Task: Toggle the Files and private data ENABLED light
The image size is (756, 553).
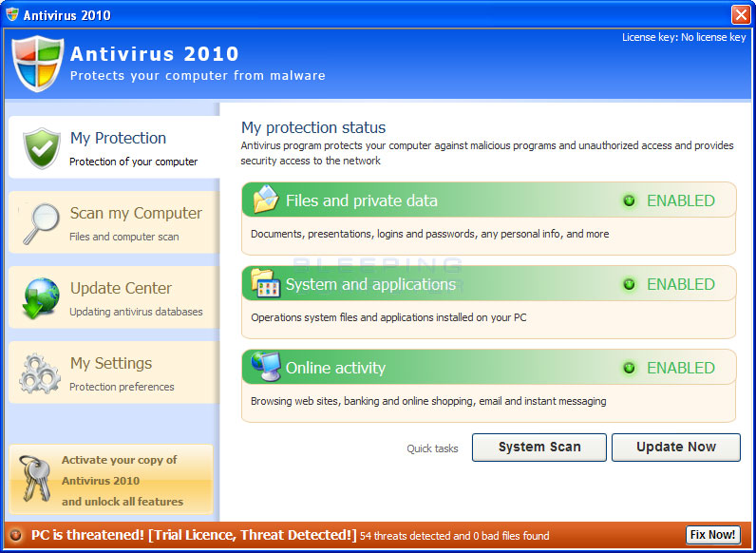Action: [629, 200]
